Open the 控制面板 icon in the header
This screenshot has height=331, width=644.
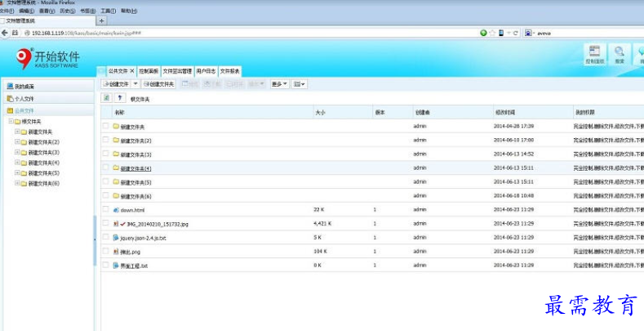click(595, 55)
